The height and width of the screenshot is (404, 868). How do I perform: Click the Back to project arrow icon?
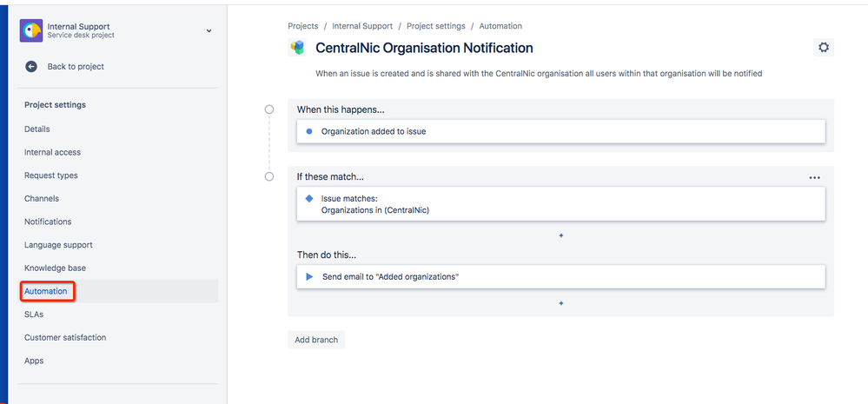coord(31,66)
